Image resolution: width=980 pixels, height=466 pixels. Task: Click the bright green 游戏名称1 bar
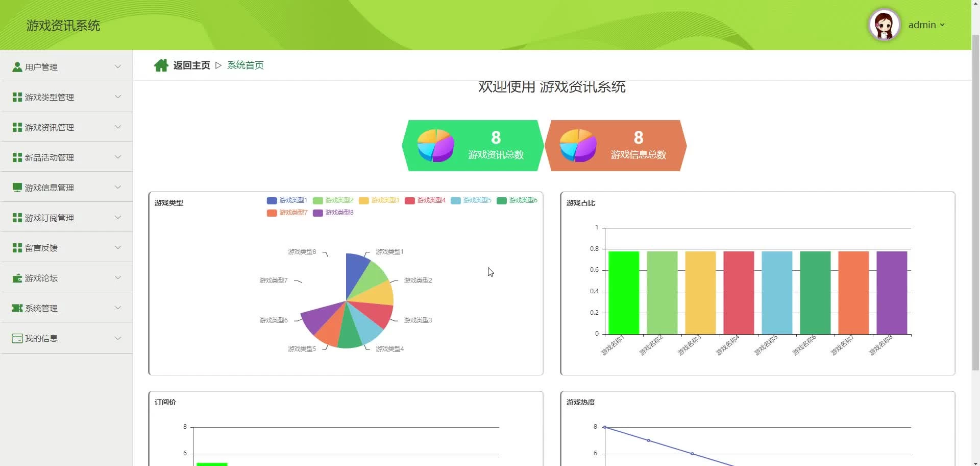coord(624,293)
